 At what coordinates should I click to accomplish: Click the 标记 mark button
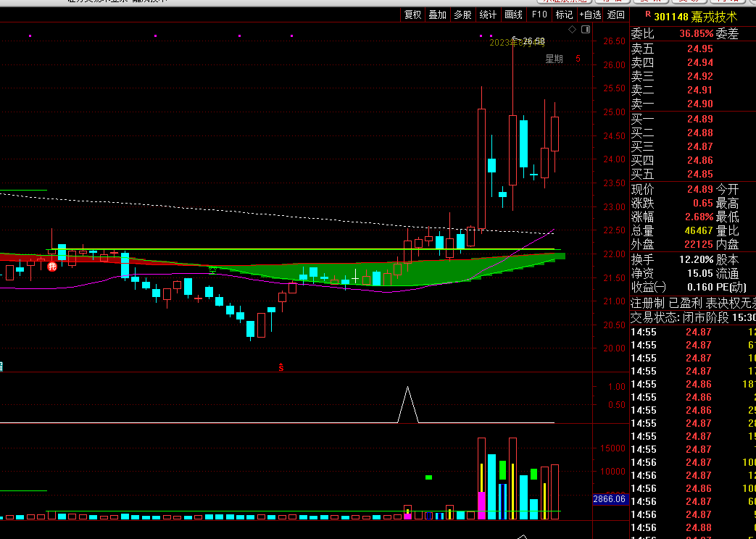pyautogui.click(x=564, y=15)
